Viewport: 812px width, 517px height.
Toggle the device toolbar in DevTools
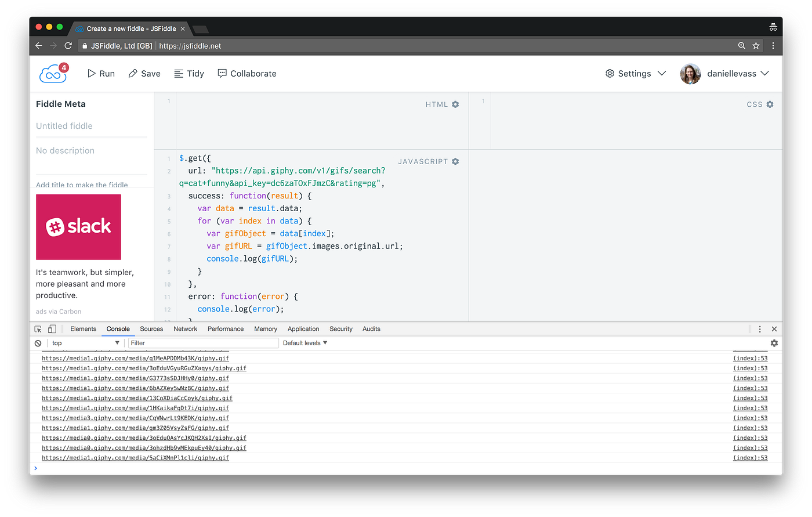[x=52, y=328]
